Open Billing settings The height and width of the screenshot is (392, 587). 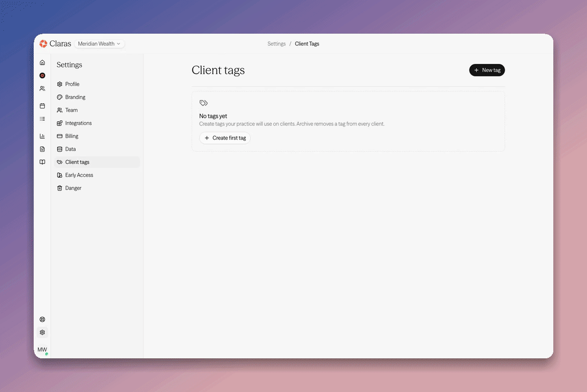click(98, 136)
